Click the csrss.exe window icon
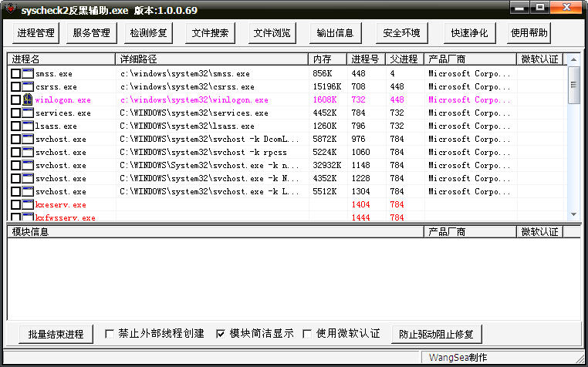This screenshot has height=367, width=588. point(28,86)
